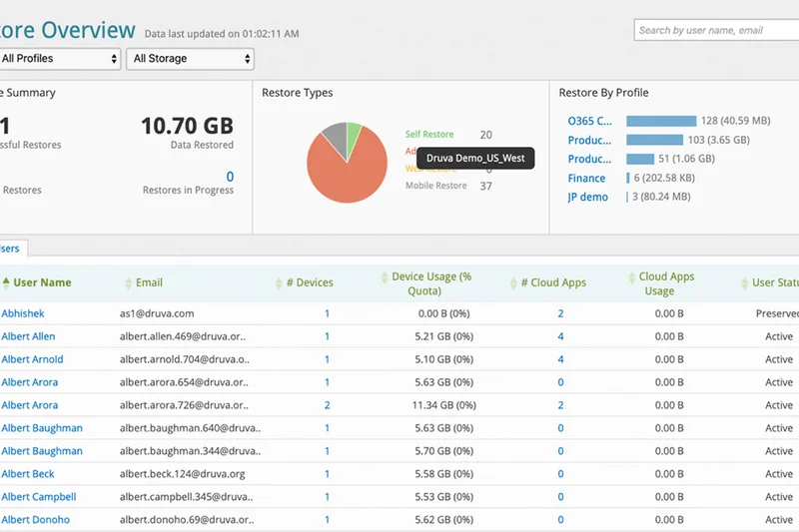This screenshot has width=799, height=532.
Task: Open the O365 C... profile link
Action: (589, 121)
